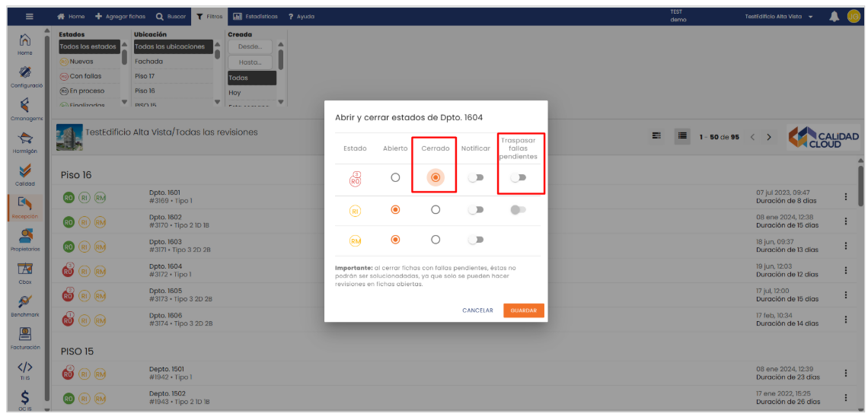Open the Benchmark sidebar module

tap(24, 303)
